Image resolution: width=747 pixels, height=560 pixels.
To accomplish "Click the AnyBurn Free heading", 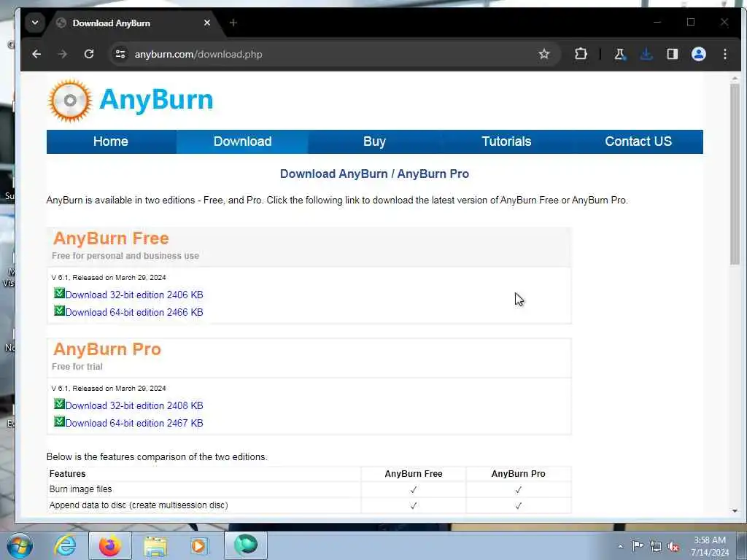I will pos(111,238).
